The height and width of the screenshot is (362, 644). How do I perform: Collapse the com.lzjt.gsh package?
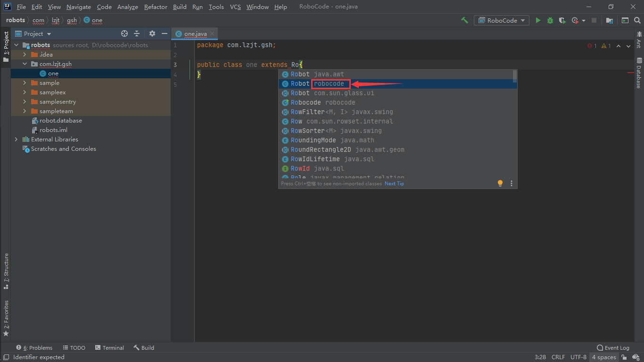click(25, 64)
